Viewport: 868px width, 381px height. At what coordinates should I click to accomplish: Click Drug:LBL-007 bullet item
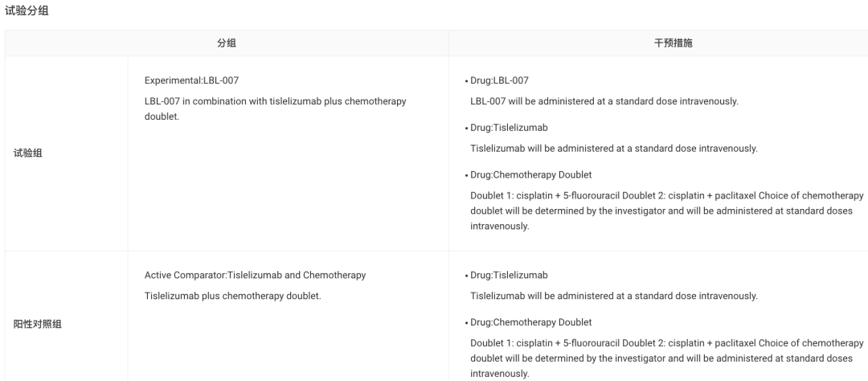499,80
